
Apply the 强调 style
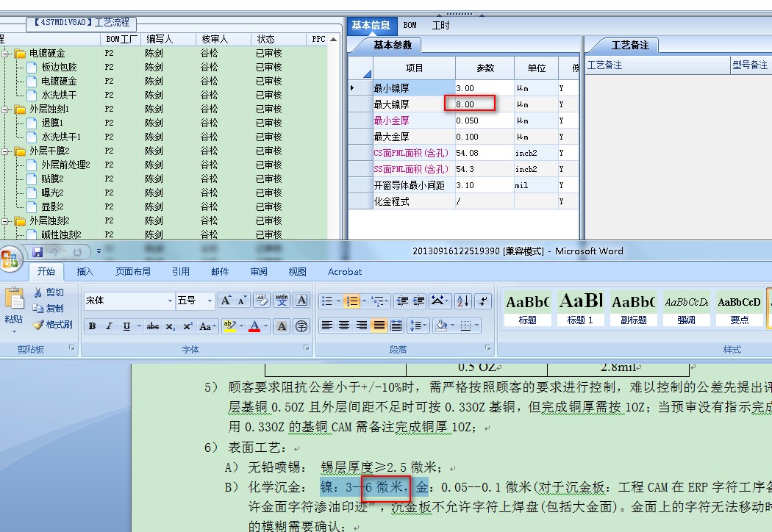click(686, 308)
